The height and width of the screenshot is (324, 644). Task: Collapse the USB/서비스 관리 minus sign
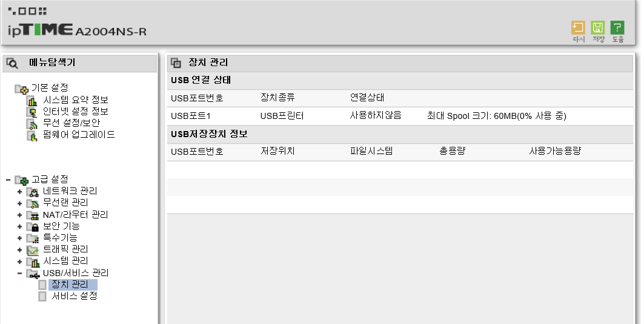click(x=19, y=273)
